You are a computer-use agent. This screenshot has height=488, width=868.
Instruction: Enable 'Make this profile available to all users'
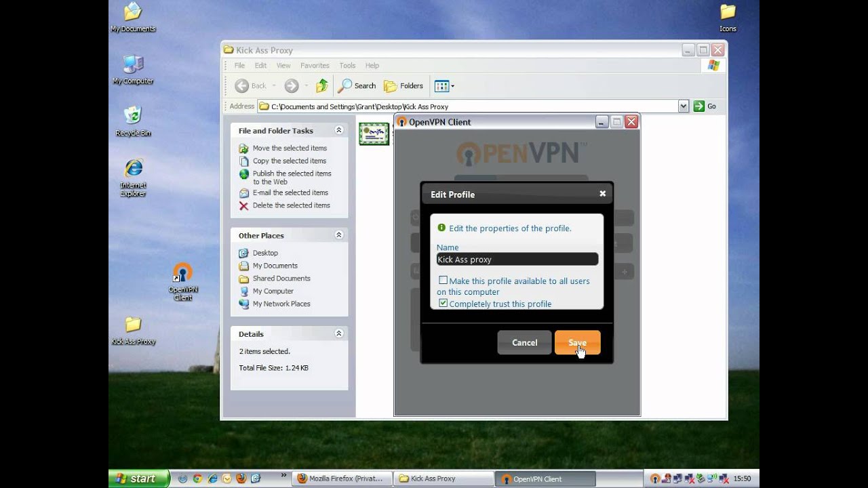443,280
